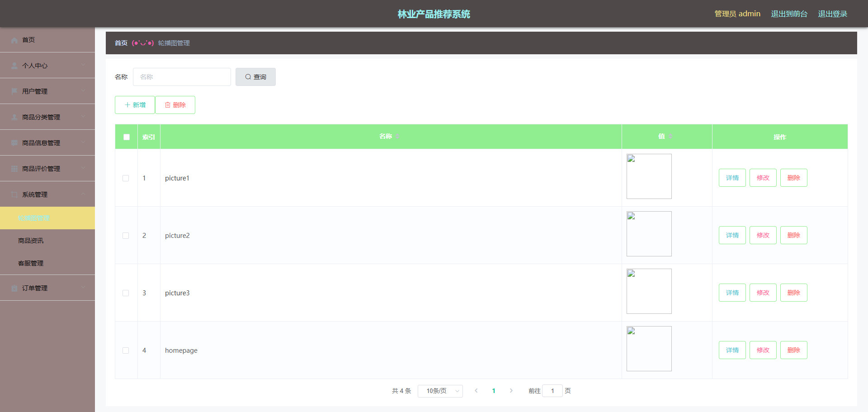This screenshot has height=412, width=868.
Task: Click the sort icon in 名称 column header
Action: 397,137
